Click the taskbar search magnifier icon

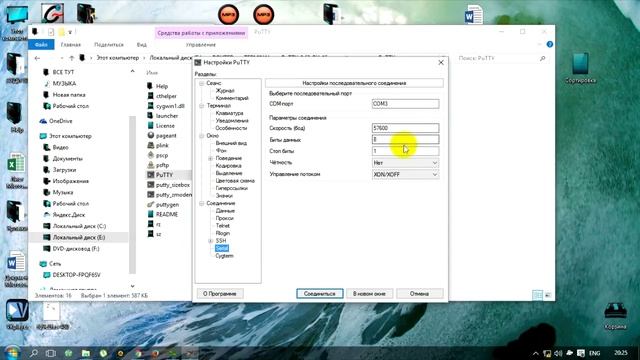pos(34,353)
